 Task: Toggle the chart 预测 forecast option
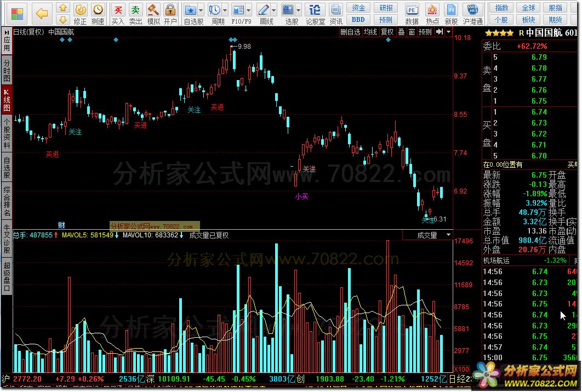coord(425,32)
